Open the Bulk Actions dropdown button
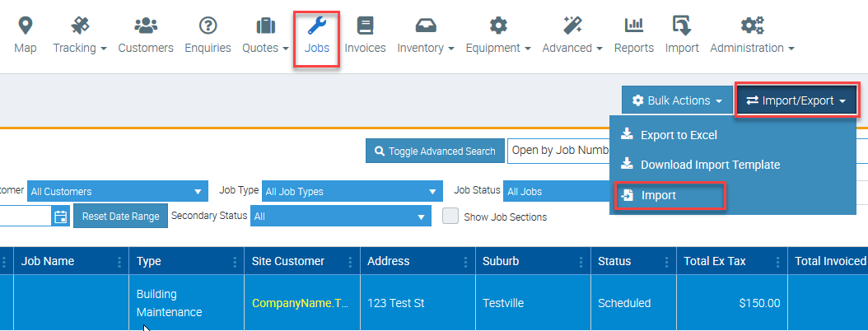The width and height of the screenshot is (868, 331). (676, 101)
